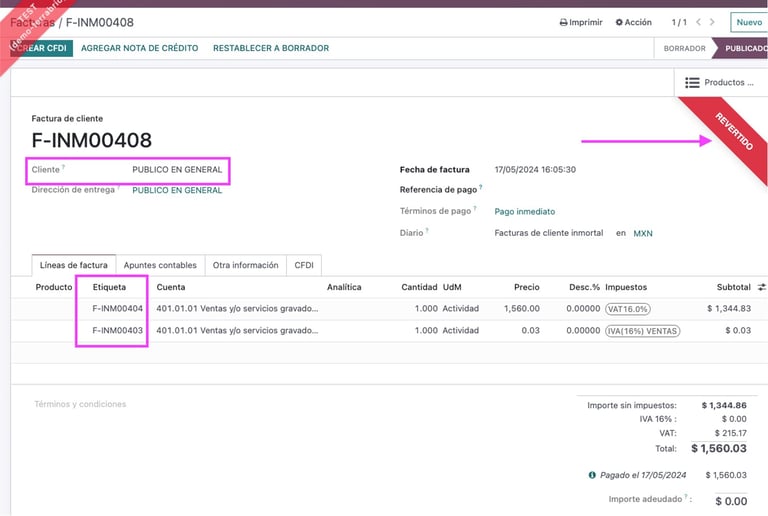Image resolution: width=768 pixels, height=516 pixels.
Task: Click the Total $ 1,560.03 amount
Action: [719, 448]
